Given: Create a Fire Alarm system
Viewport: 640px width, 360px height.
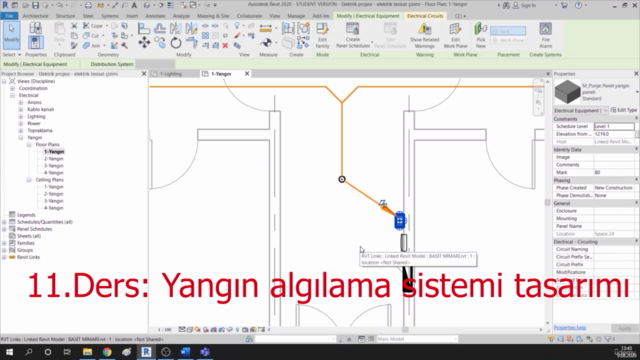Looking at the screenshot, I should point(545,36).
